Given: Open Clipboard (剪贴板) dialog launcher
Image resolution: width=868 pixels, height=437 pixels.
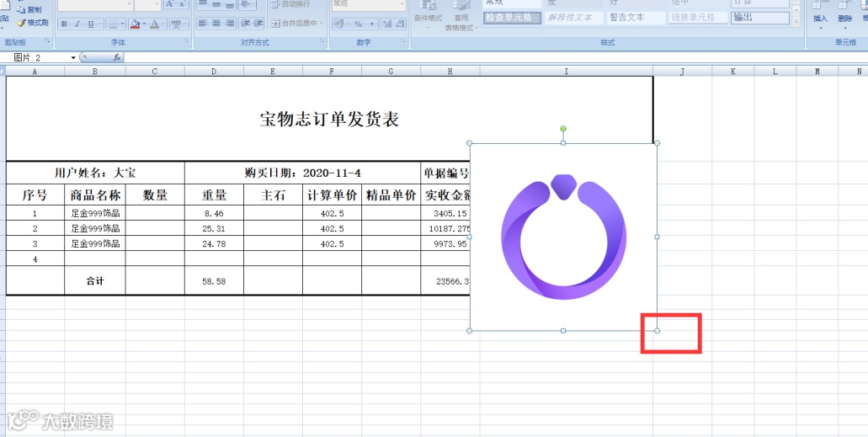Looking at the screenshot, I should point(48,42).
